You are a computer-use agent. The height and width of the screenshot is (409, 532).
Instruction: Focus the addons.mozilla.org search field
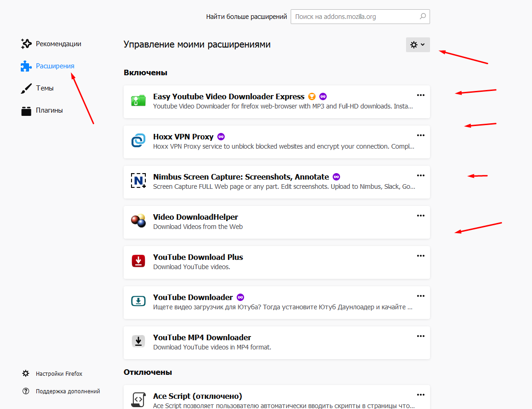[360, 17]
